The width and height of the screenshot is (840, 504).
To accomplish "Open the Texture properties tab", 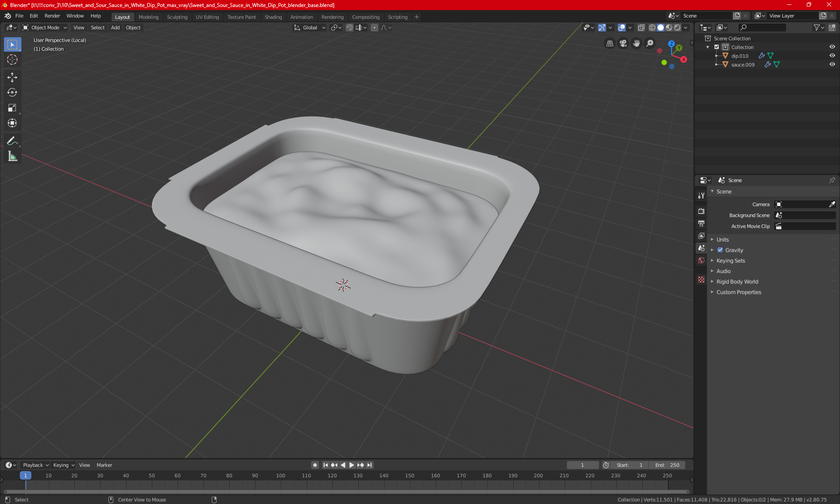I will coord(701,280).
